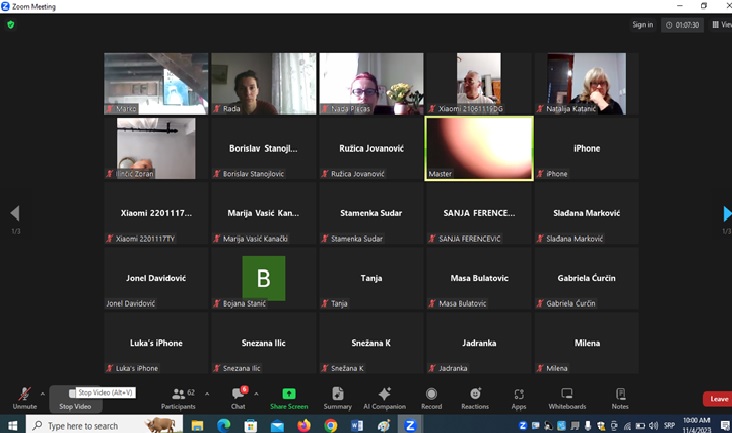
Task: Click the meeting timer 01:07:30
Action: tap(683, 25)
